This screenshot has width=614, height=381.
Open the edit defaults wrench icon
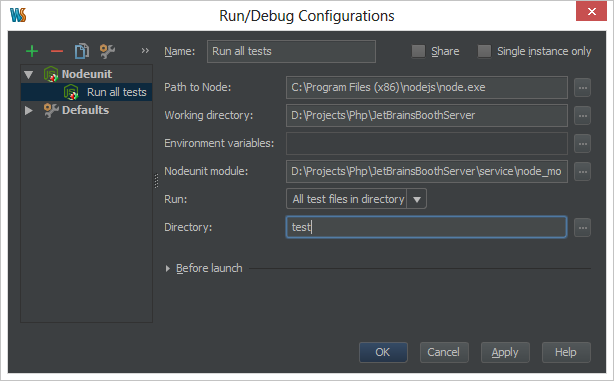(107, 51)
